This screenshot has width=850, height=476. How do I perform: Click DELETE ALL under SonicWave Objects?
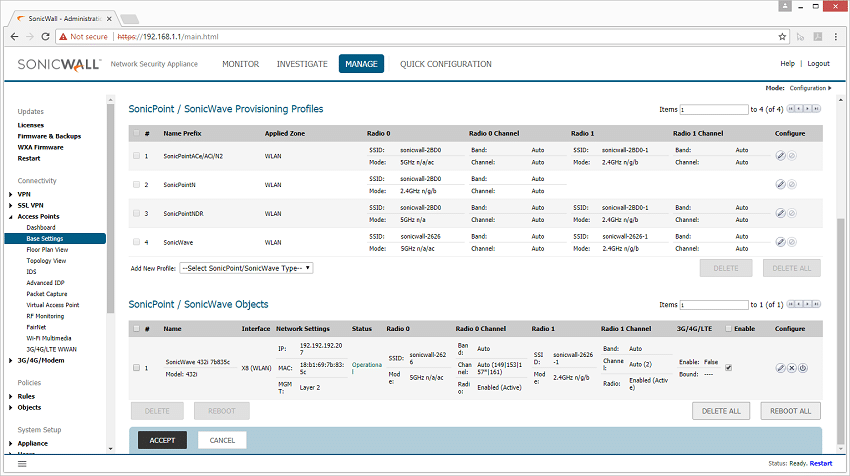[x=721, y=411]
